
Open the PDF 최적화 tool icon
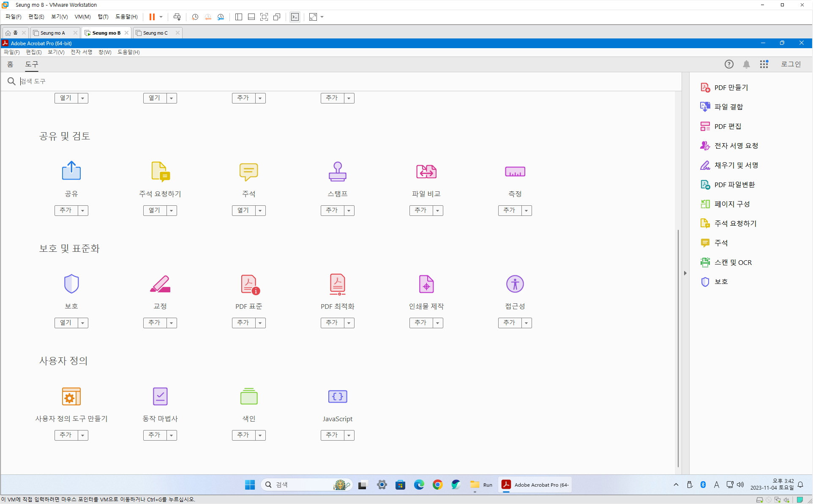(337, 284)
